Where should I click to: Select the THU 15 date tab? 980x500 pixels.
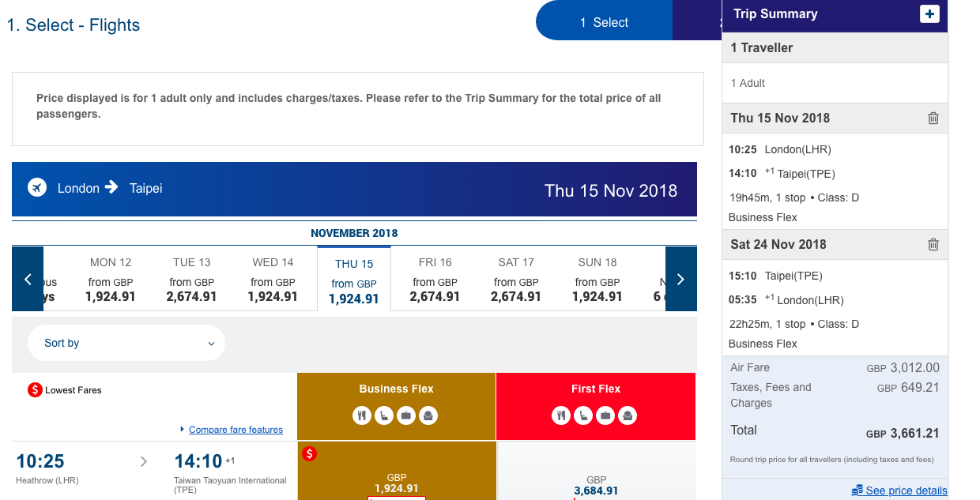(x=354, y=278)
